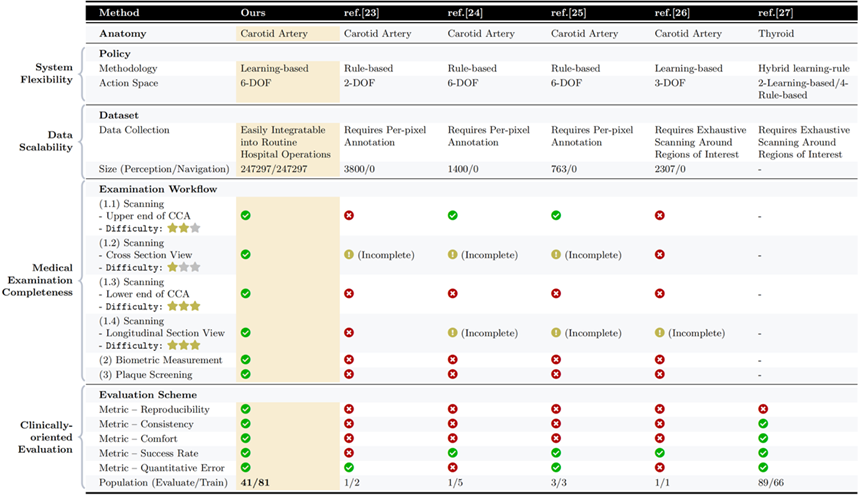860x497 pixels.
Task: Select the green check for ref.[25] Upper end of CCA
Action: click(556, 215)
